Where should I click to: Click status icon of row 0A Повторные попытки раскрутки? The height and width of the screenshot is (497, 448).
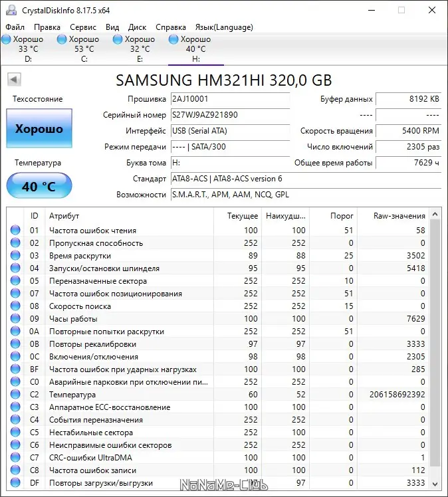pyautogui.click(x=15, y=332)
